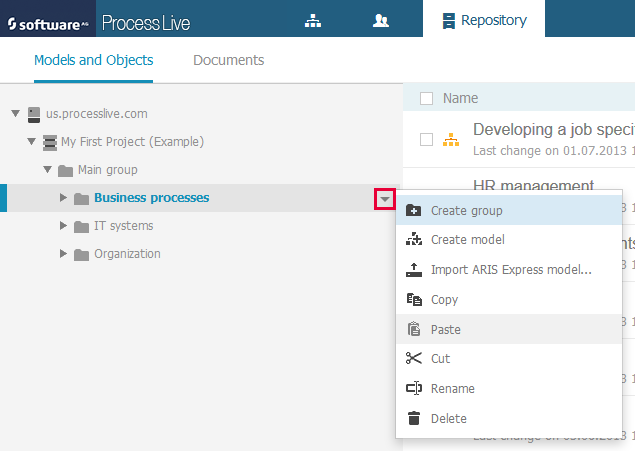The height and width of the screenshot is (451, 635).
Task: Open the users icon in header
Action: click(x=381, y=21)
